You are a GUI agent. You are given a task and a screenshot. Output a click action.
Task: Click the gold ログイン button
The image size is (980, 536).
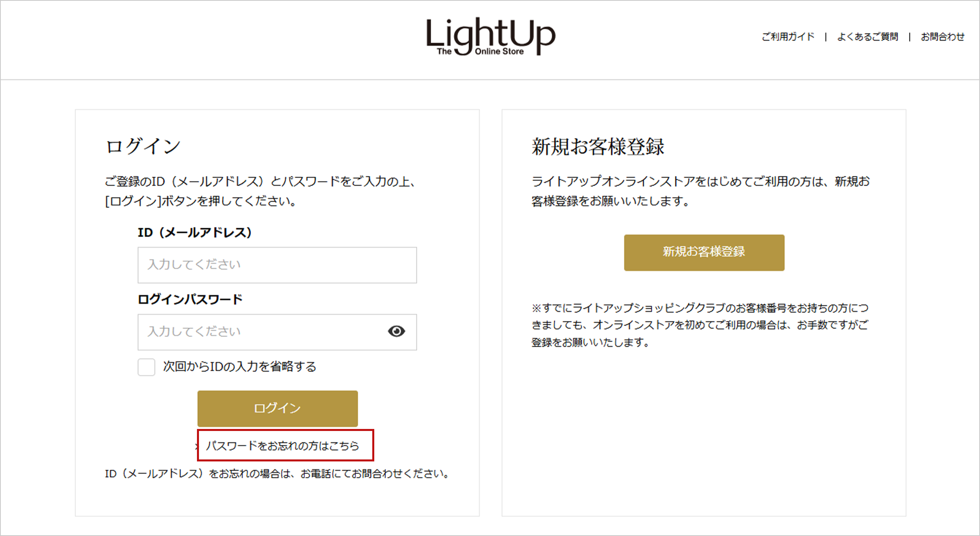click(278, 409)
